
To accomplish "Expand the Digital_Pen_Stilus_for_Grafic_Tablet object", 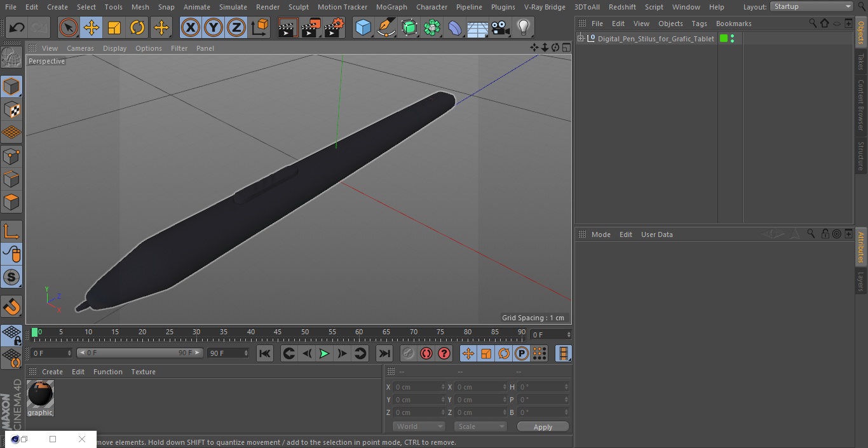I will (x=580, y=39).
